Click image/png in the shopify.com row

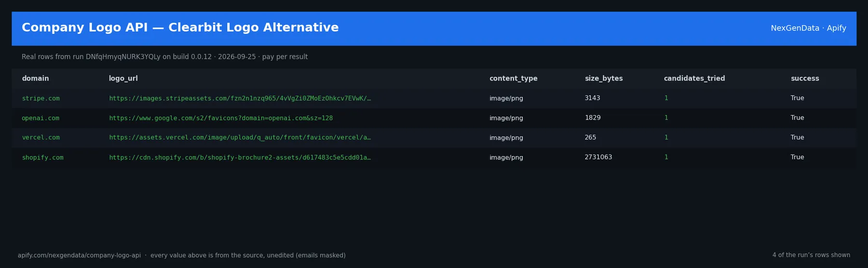point(506,158)
